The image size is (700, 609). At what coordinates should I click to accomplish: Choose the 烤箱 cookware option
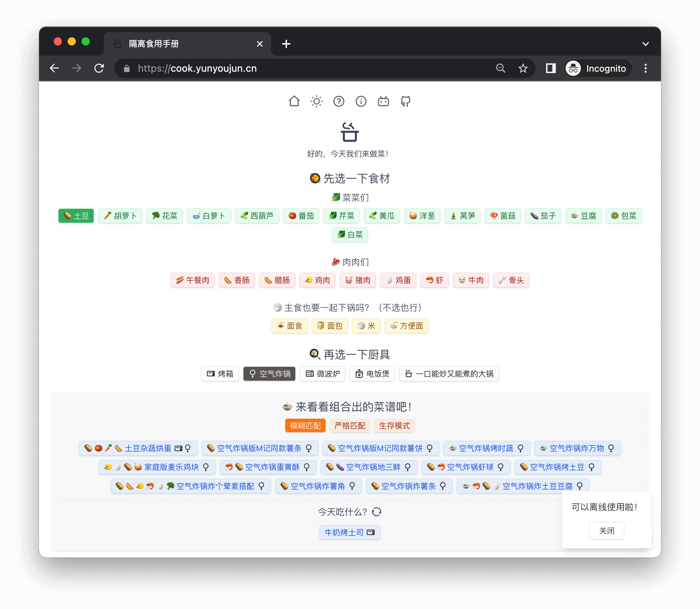pos(220,374)
